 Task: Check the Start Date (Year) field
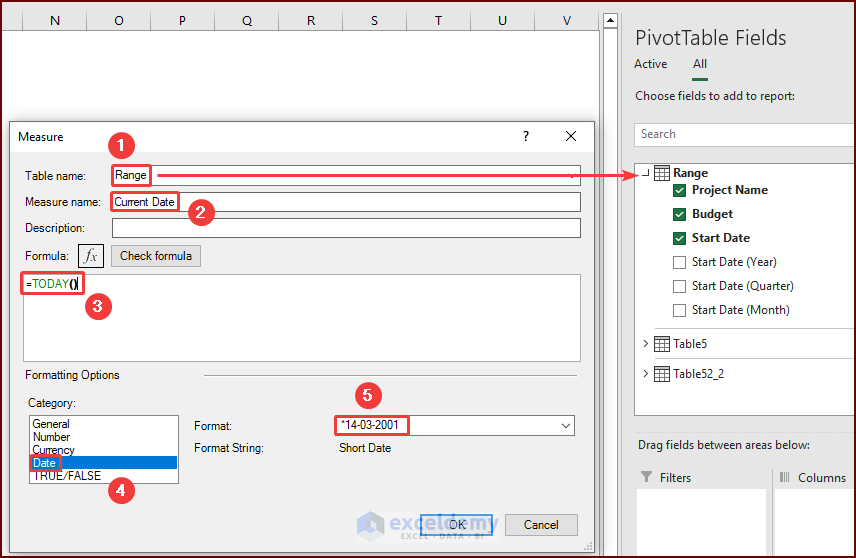(679, 263)
